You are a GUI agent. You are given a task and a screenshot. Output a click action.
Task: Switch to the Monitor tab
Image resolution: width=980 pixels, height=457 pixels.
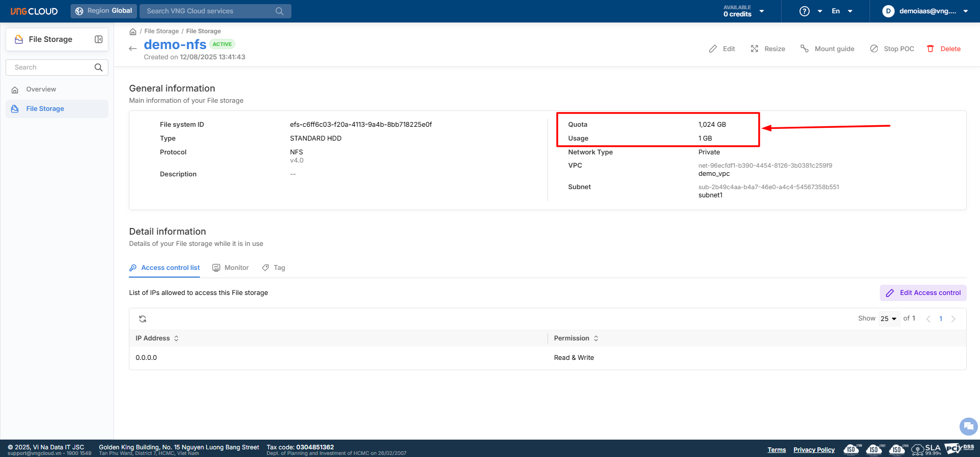(x=231, y=268)
